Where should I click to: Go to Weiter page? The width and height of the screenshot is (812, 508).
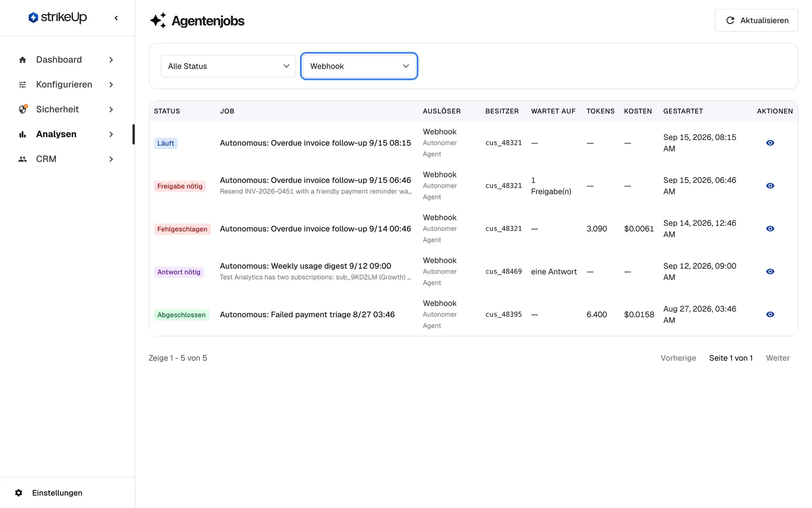tap(778, 358)
